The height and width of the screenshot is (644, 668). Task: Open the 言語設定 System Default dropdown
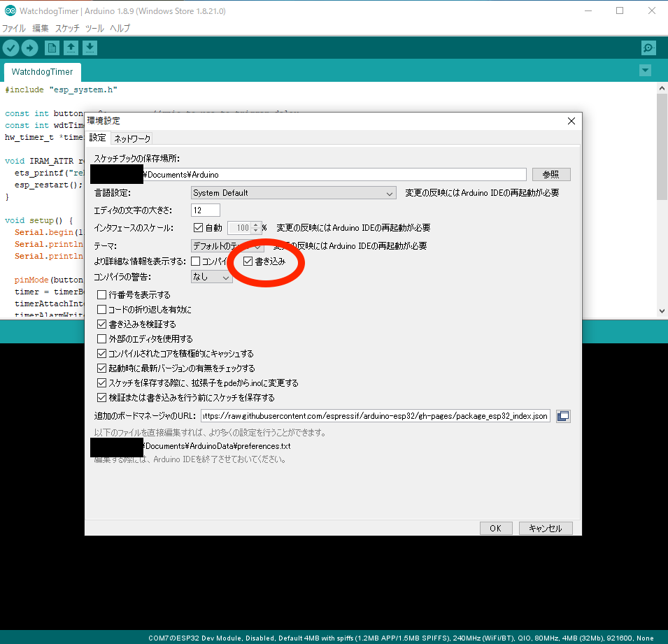click(x=294, y=193)
